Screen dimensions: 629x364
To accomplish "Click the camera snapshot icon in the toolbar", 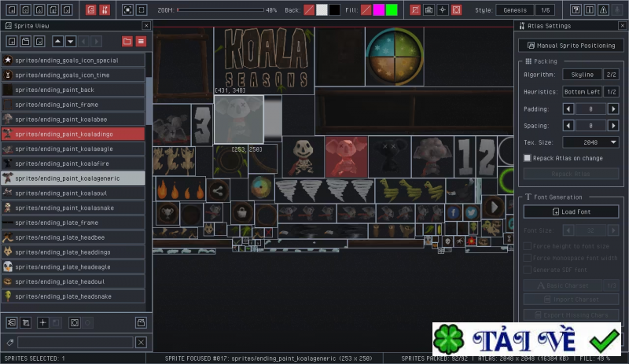I will (429, 9).
